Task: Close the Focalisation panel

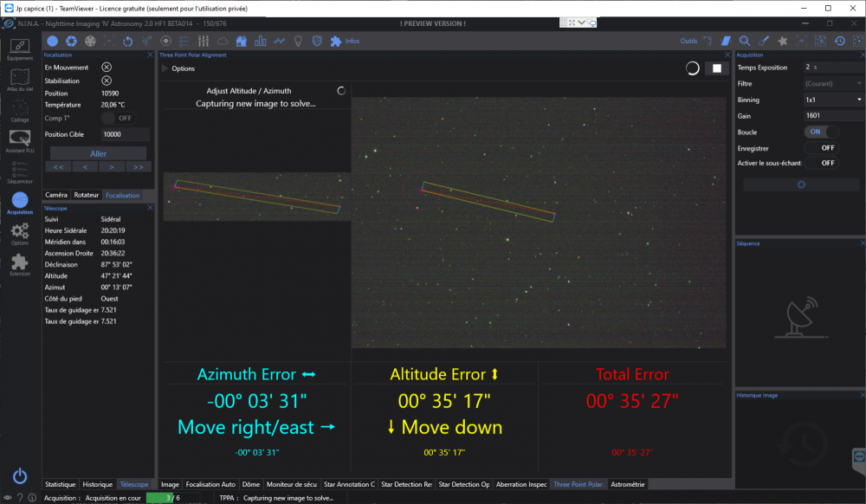Action: [x=150, y=55]
